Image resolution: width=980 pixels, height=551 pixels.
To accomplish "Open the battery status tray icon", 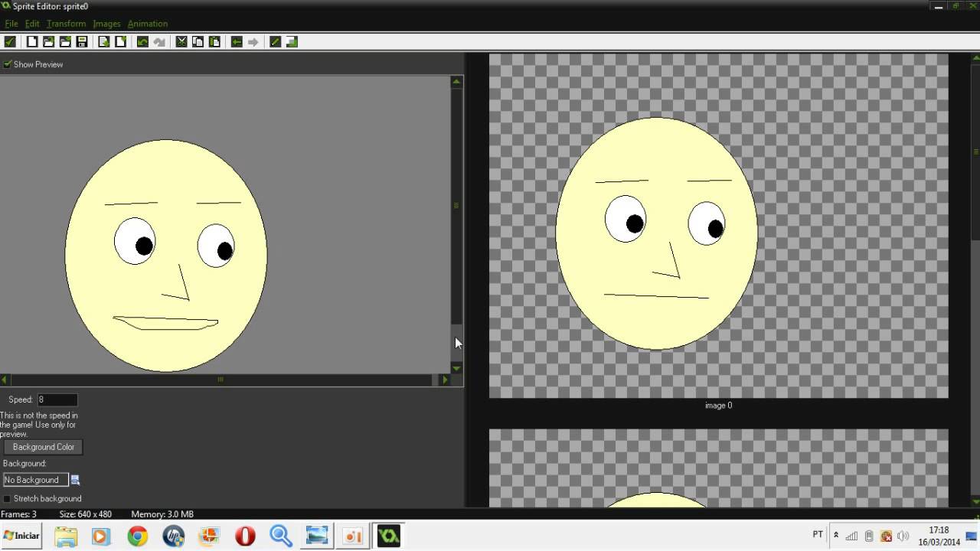I will point(869,536).
